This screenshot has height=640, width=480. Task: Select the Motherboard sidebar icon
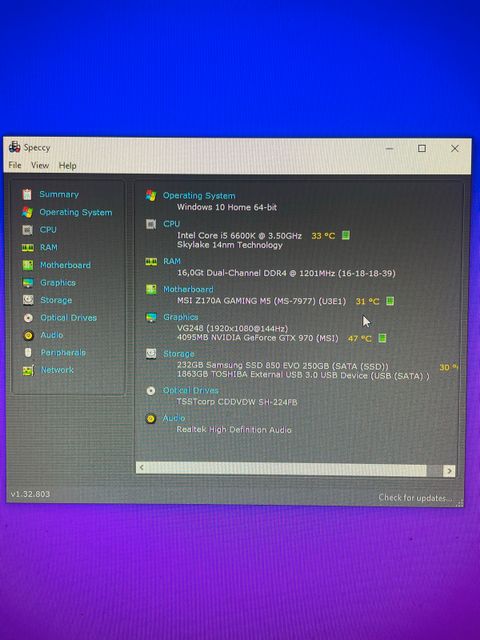(28, 265)
